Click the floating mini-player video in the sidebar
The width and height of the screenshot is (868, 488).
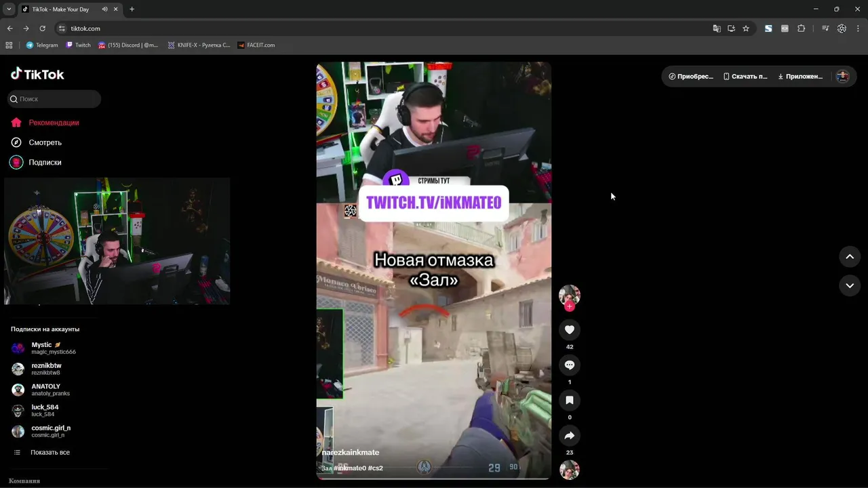[x=117, y=241]
